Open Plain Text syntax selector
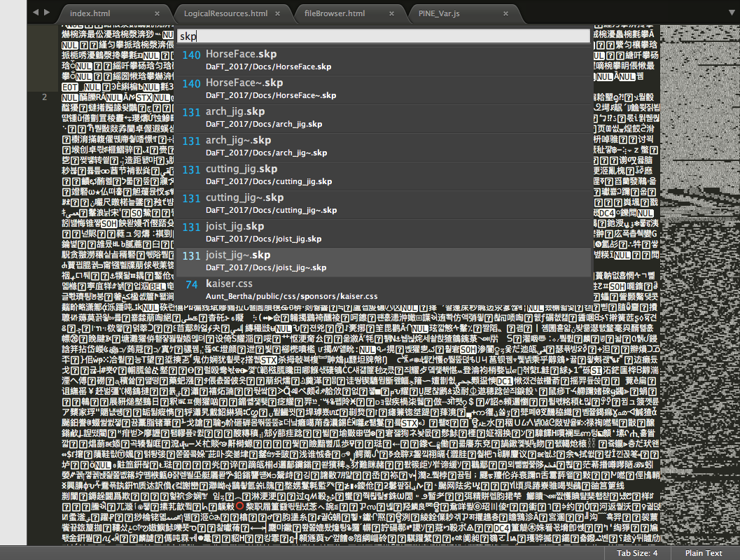The width and height of the screenshot is (740, 560). [703, 553]
